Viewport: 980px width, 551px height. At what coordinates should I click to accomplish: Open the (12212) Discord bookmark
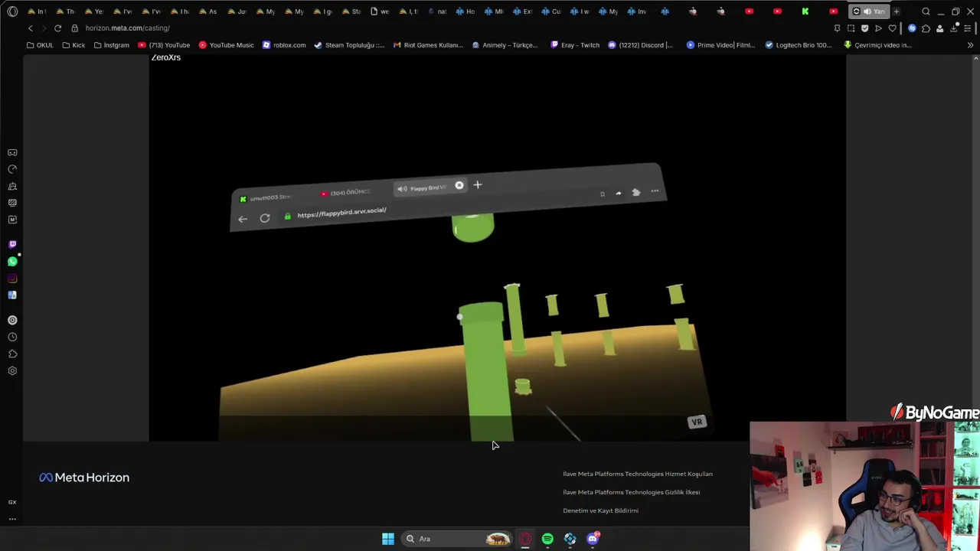[x=640, y=45]
